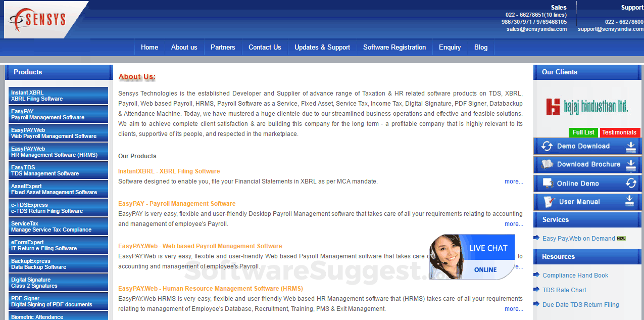The height and width of the screenshot is (320, 644).
Task: Click the 'Our Products' subheading
Action: coord(137,156)
